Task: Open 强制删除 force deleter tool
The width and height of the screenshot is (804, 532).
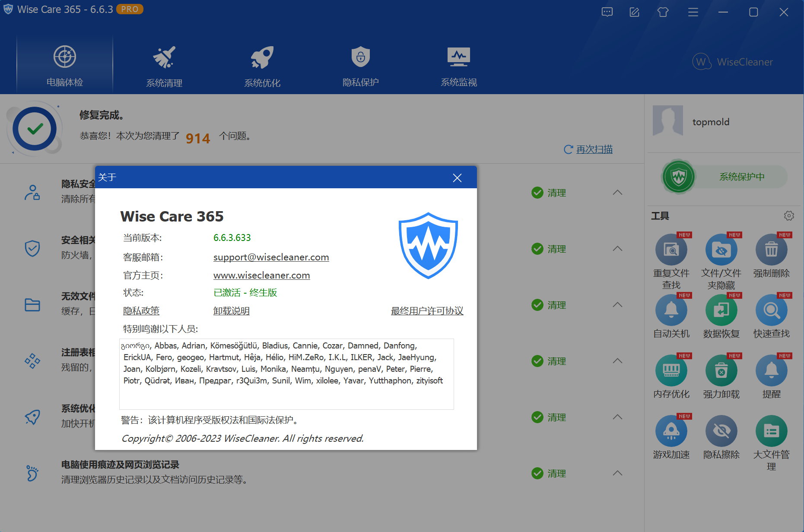Action: coord(772,256)
